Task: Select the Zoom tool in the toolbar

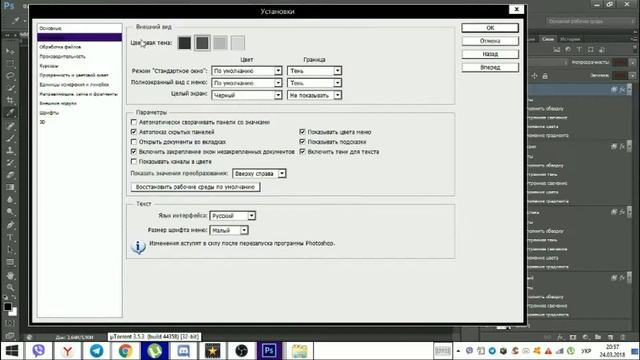Action: click(10, 288)
